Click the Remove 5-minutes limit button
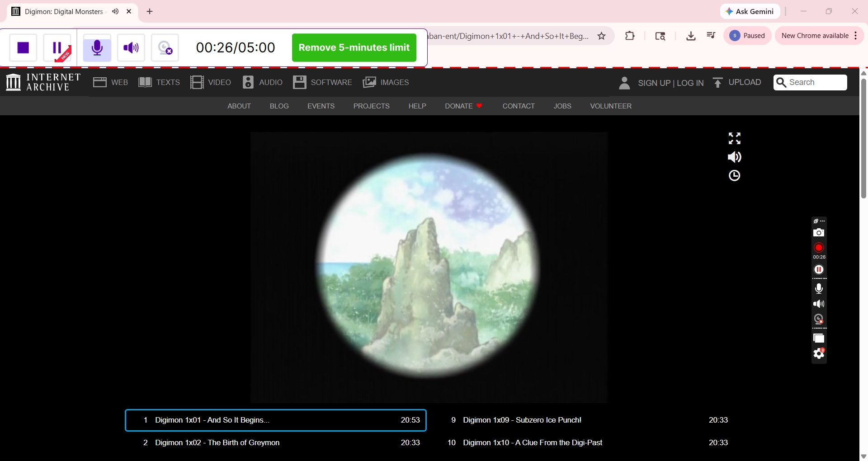The image size is (868, 461). (354, 47)
